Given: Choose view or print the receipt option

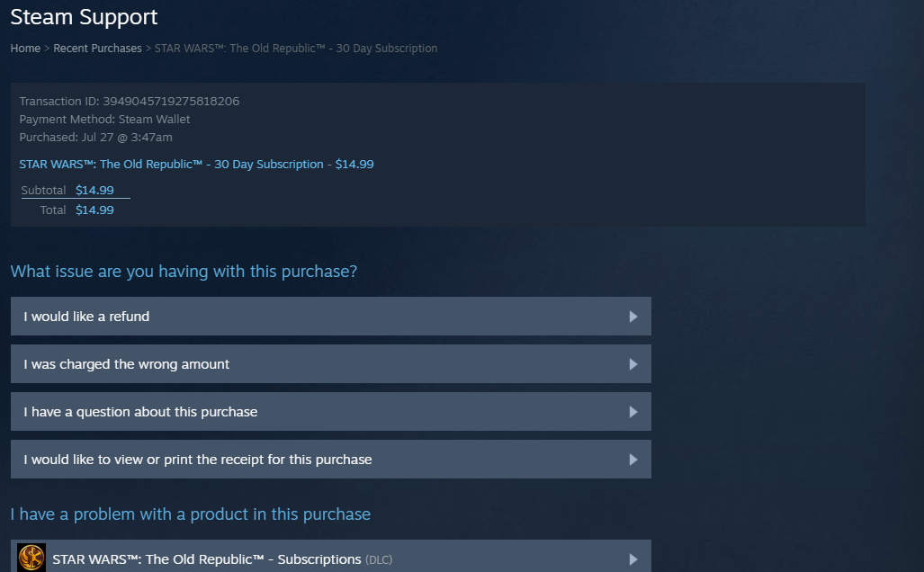Looking at the screenshot, I should (197, 460).
